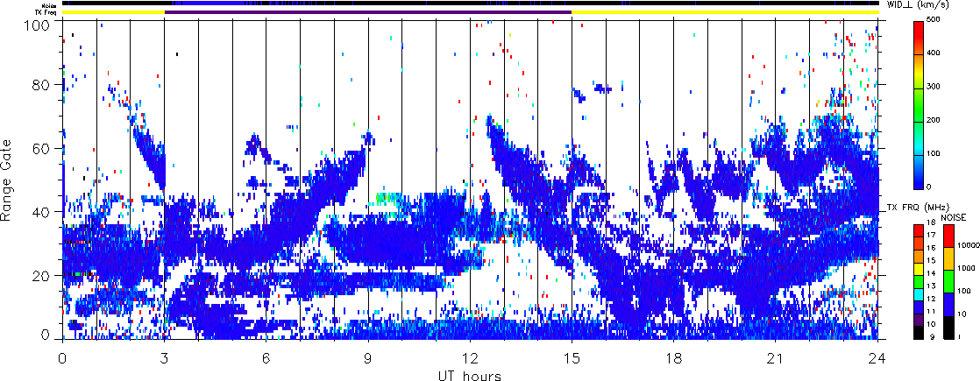Click the purple section of the TX Freq bar
Screen dimensions: 980x381
pyautogui.click(x=368, y=12)
